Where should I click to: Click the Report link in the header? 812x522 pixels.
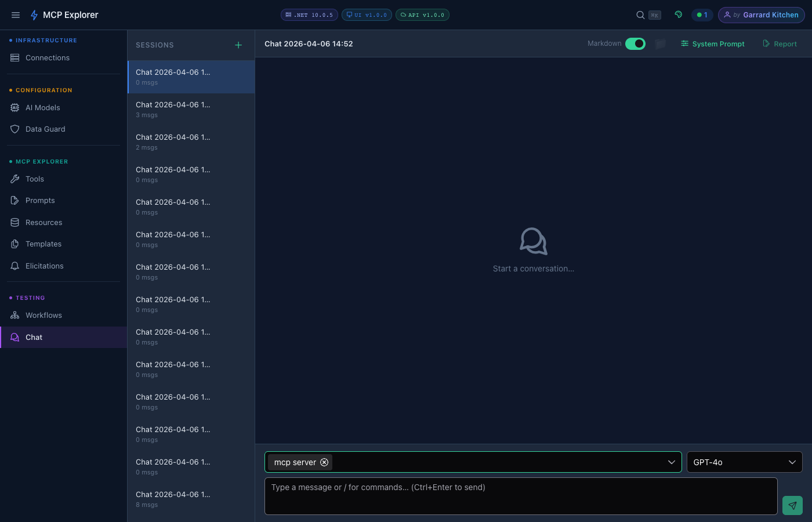pyautogui.click(x=780, y=43)
